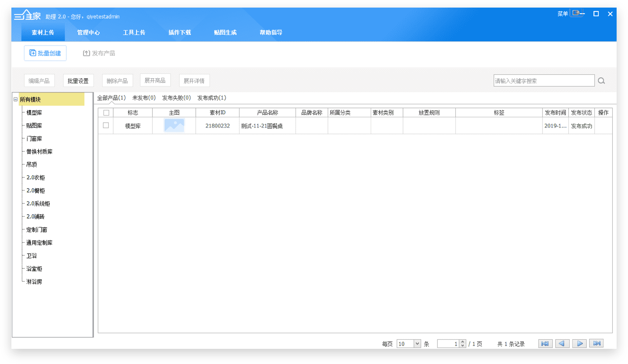Click the 品牌名称 column header
The height and width of the screenshot is (364, 628).
point(312,113)
